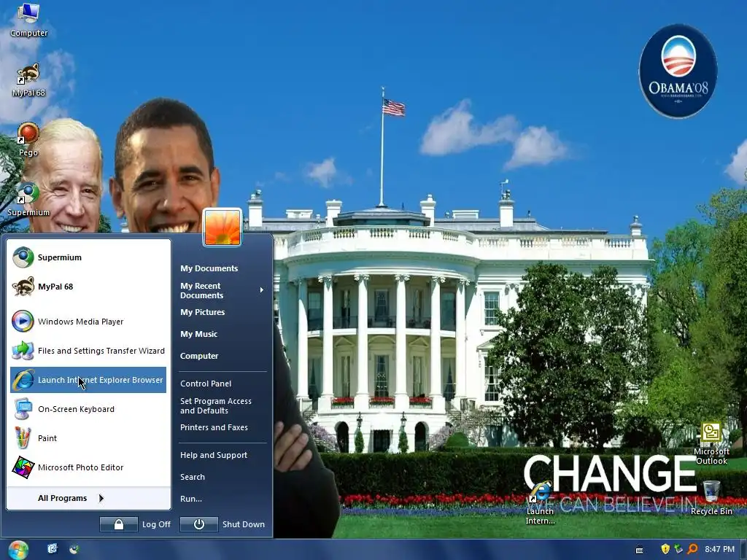Open Control Panel from the Start menu
This screenshot has height=560, width=747.
222,384
